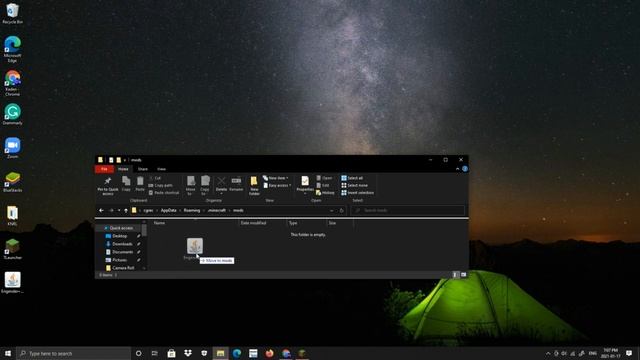The width and height of the screenshot is (640, 360).
Task: Open Pictures in the navigation pane
Action: (x=119, y=260)
